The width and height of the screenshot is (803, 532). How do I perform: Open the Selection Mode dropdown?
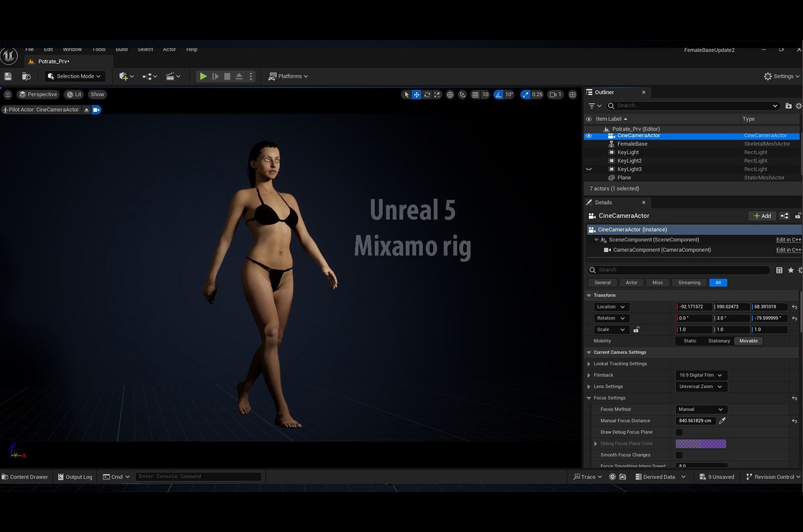75,76
